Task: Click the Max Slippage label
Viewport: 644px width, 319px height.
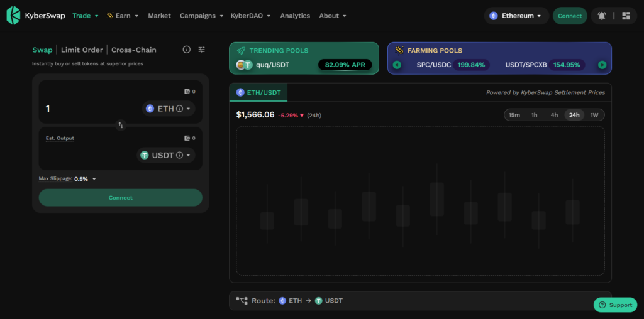Action: click(55, 179)
